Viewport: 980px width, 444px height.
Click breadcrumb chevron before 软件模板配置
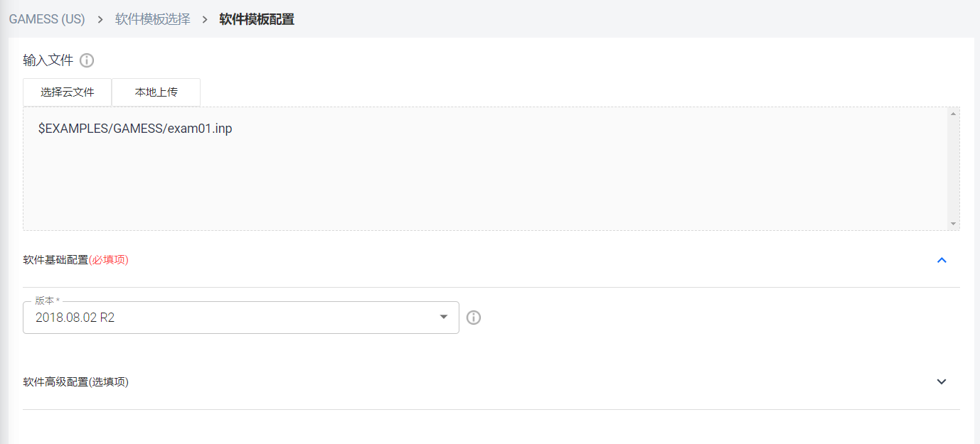click(205, 19)
